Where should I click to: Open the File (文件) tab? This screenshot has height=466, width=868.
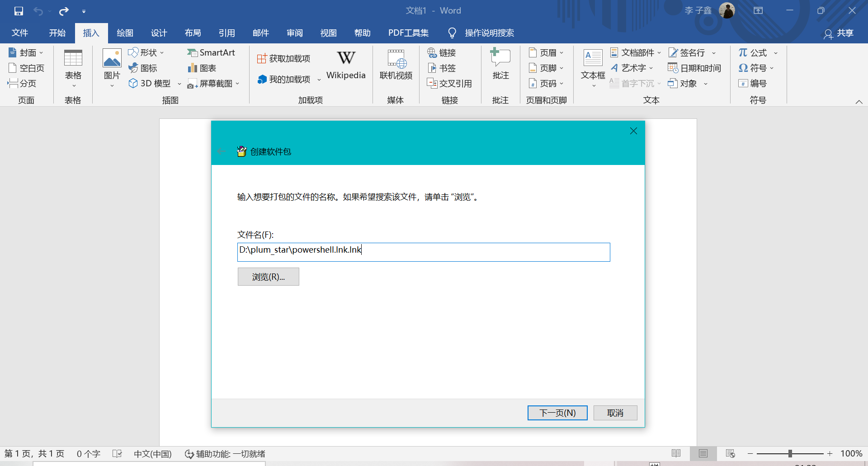point(20,33)
